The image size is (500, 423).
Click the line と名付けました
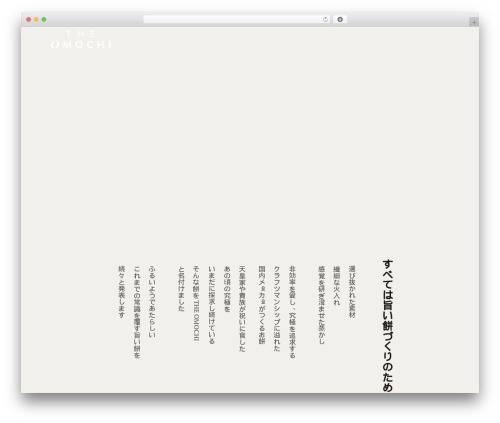click(x=181, y=289)
